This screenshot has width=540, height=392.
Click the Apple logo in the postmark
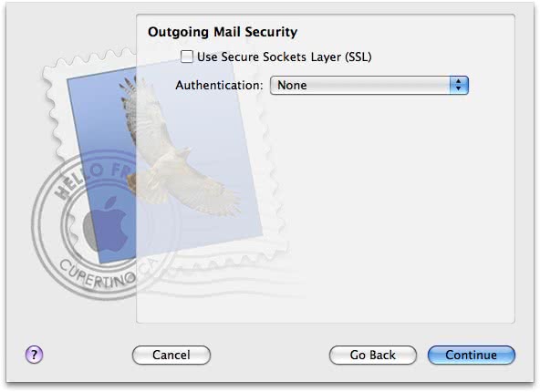(107, 224)
